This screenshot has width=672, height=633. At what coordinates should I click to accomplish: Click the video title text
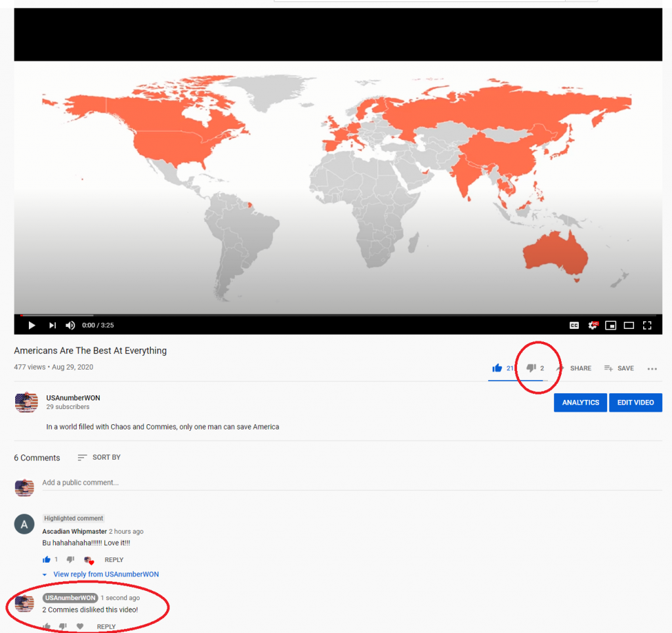pos(91,351)
